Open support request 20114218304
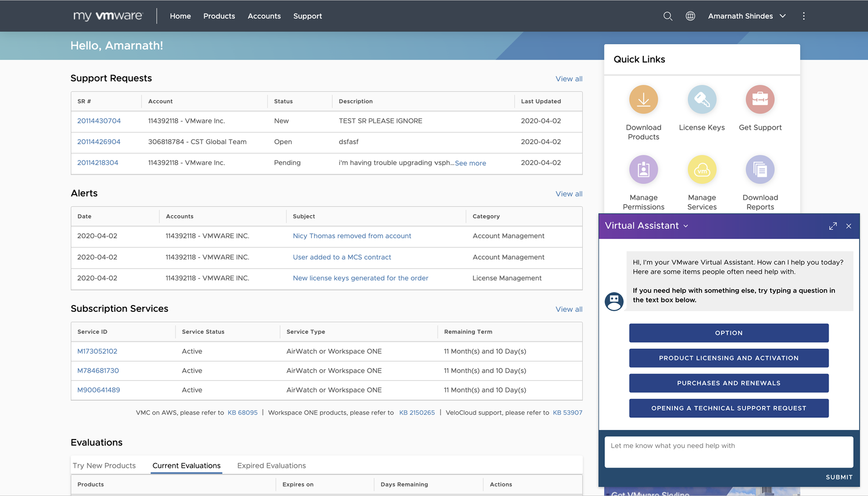This screenshot has height=496, width=868. coord(98,162)
